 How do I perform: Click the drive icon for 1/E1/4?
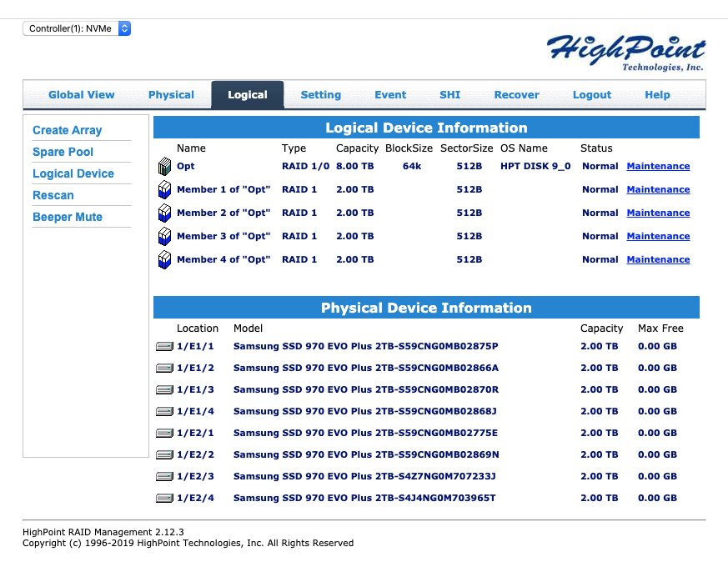coord(164,411)
